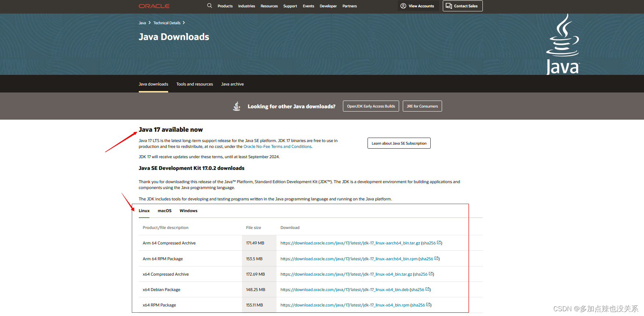This screenshot has height=316, width=644.
Task: Select the macOS platform tab
Action: click(x=164, y=211)
